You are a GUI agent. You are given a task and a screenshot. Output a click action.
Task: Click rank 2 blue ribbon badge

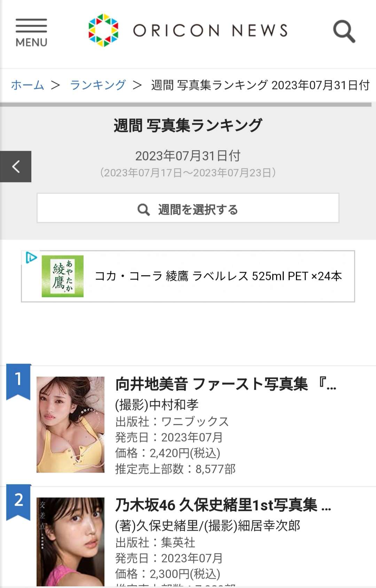(18, 502)
